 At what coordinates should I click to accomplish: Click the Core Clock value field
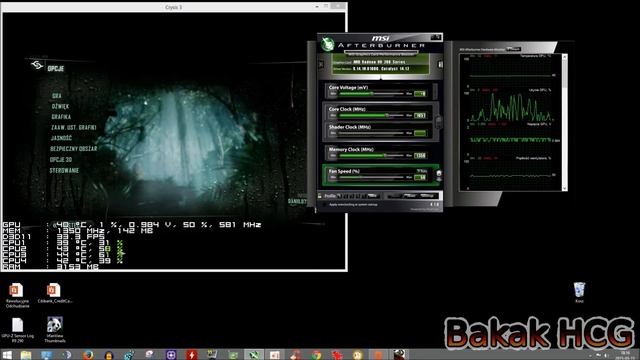420,116
